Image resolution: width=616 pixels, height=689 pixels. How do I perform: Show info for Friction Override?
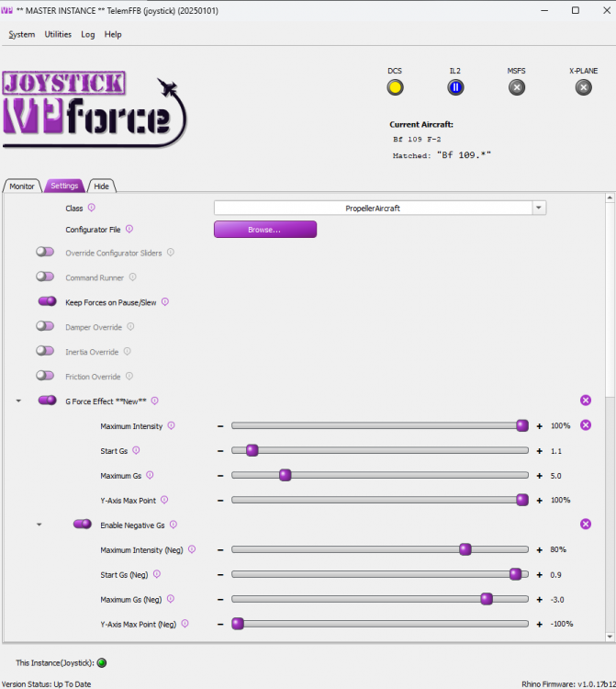129,376
